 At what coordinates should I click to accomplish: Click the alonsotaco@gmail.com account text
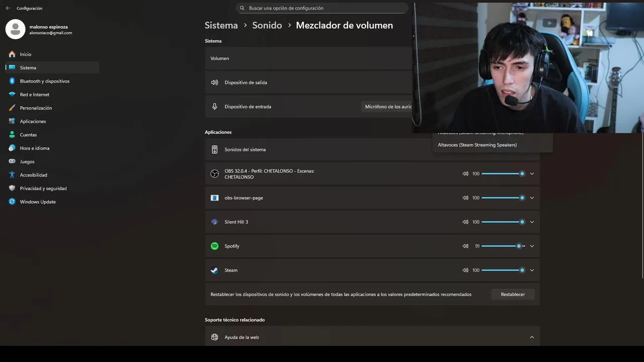click(51, 33)
